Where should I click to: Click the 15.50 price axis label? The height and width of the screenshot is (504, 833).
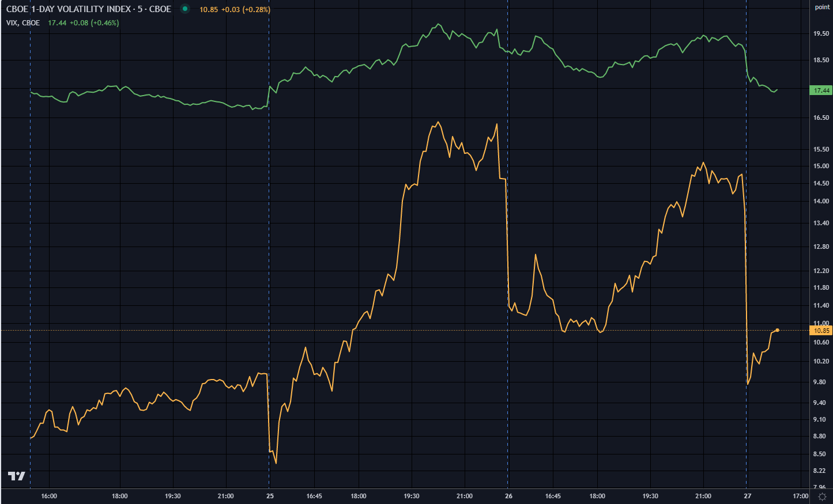pos(821,149)
